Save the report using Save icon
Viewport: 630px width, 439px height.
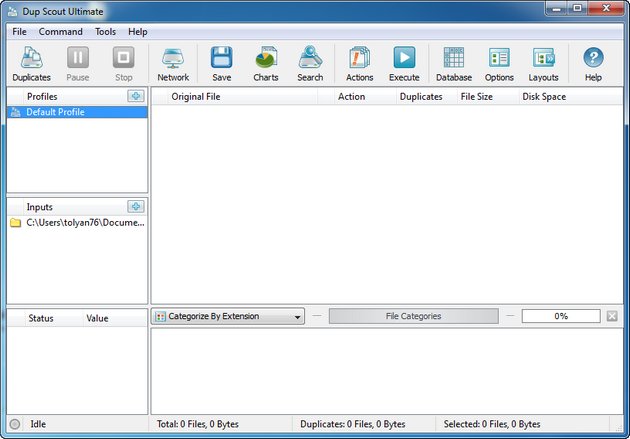221,63
